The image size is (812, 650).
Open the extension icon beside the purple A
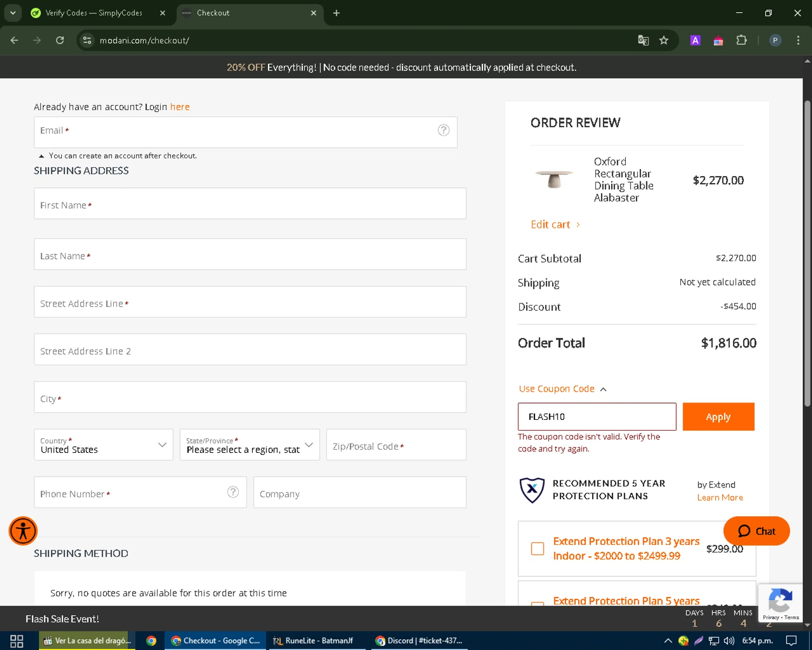click(x=718, y=40)
